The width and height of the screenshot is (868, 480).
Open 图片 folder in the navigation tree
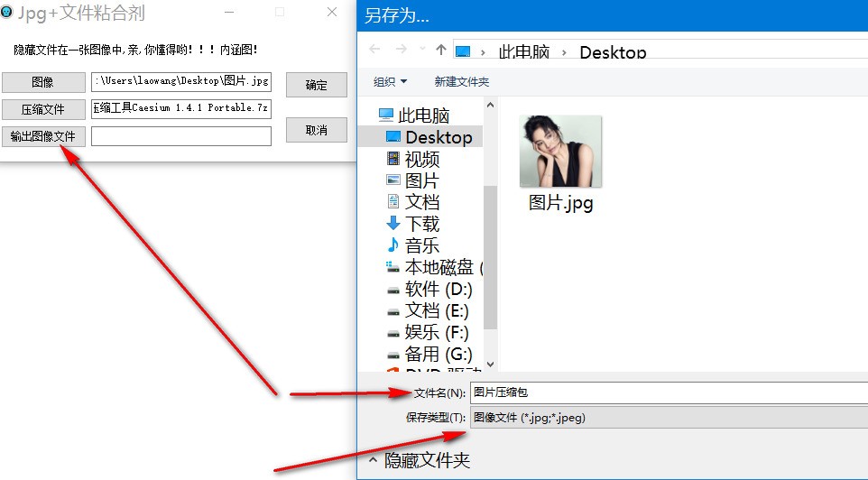pos(422,181)
